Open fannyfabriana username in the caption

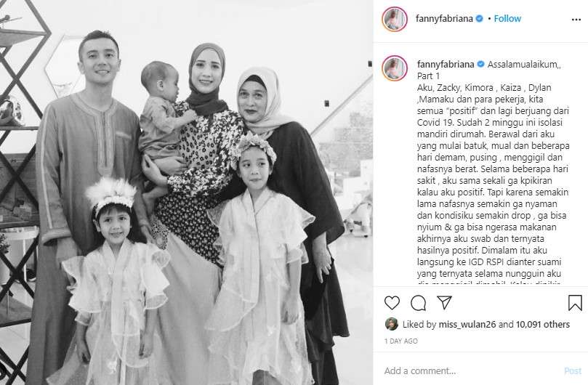click(446, 64)
